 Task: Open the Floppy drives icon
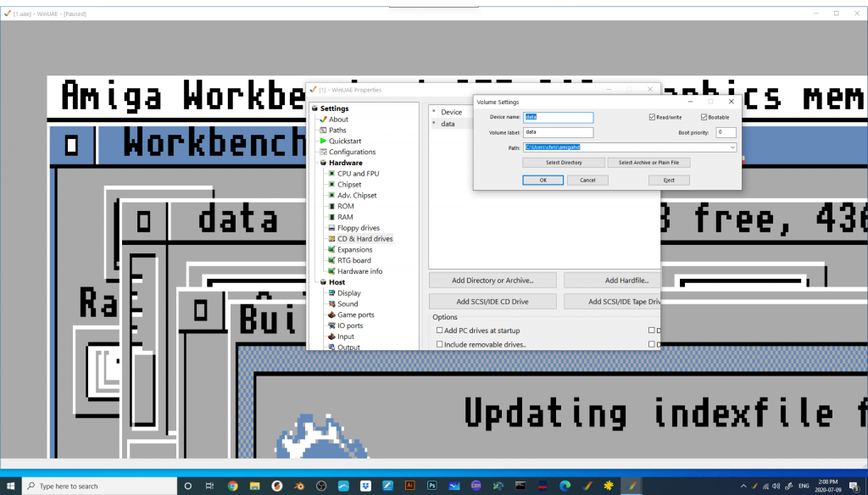pyautogui.click(x=331, y=227)
